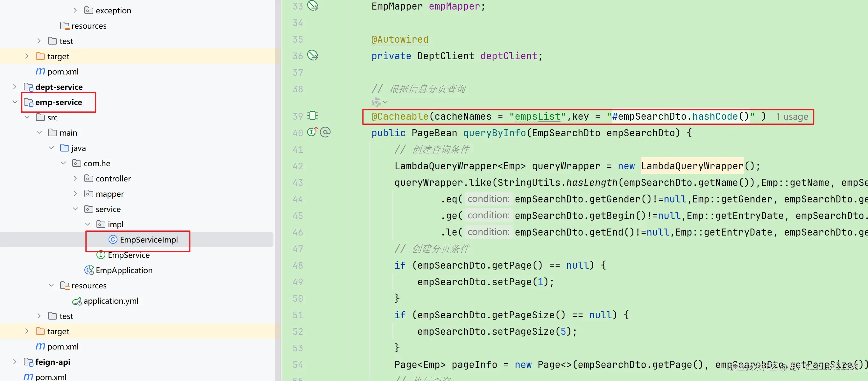Click the cacheable gutter icon on line 39
The width and height of the screenshot is (868, 381).
[313, 116]
